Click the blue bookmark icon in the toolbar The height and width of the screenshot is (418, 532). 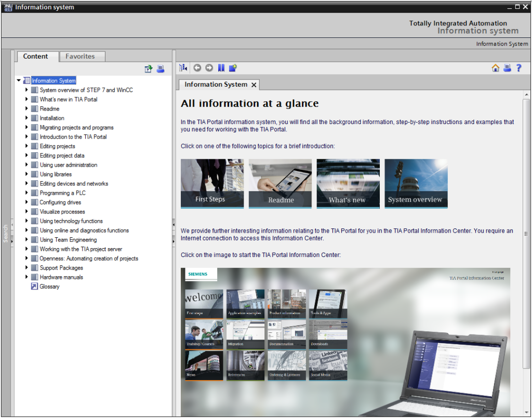click(x=221, y=68)
